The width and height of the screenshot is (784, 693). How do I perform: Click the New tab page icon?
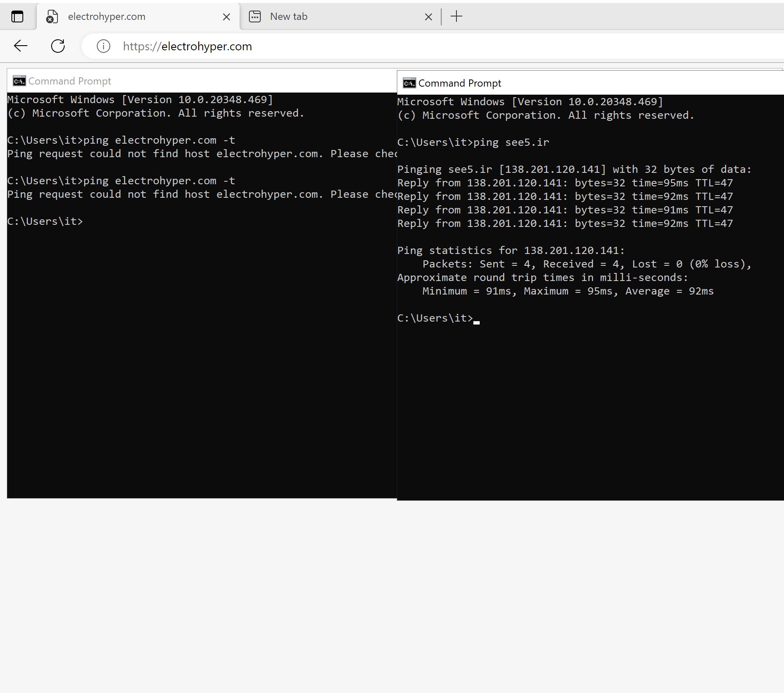(255, 17)
